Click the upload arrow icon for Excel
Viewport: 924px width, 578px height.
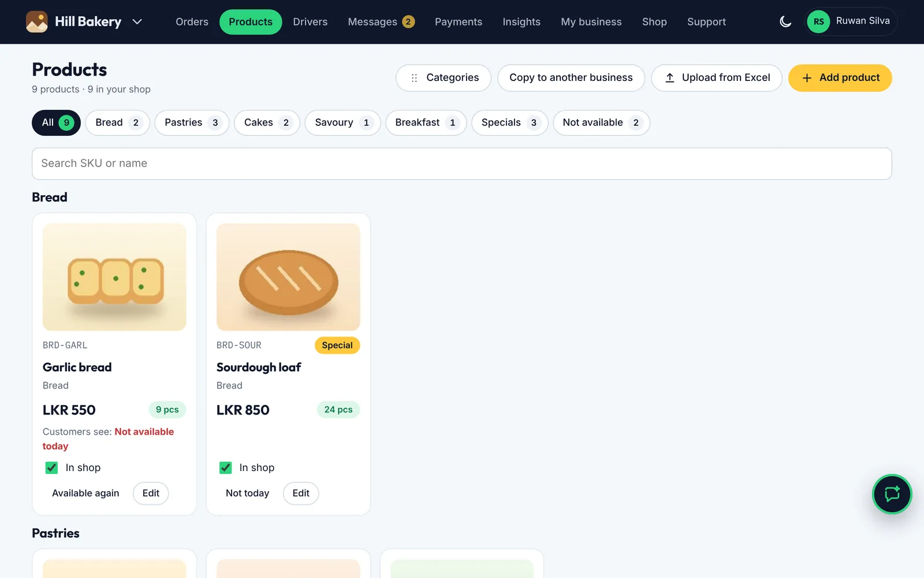point(670,78)
